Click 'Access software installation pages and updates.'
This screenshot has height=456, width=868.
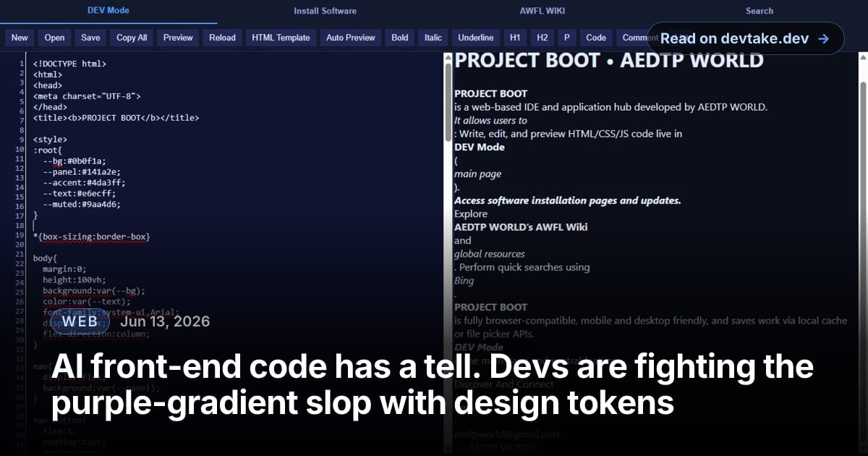tap(568, 200)
